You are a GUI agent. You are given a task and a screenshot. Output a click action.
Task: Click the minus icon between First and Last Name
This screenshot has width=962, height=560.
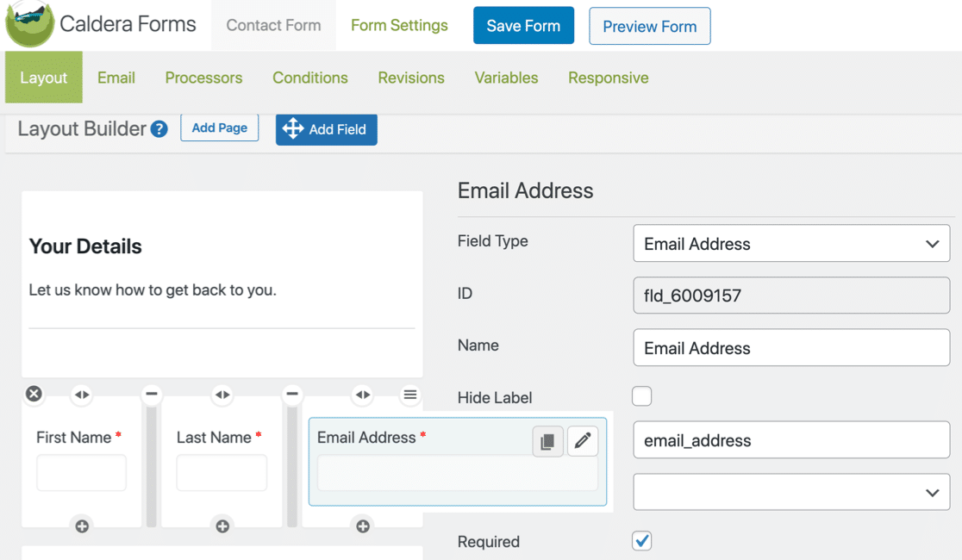(x=152, y=395)
